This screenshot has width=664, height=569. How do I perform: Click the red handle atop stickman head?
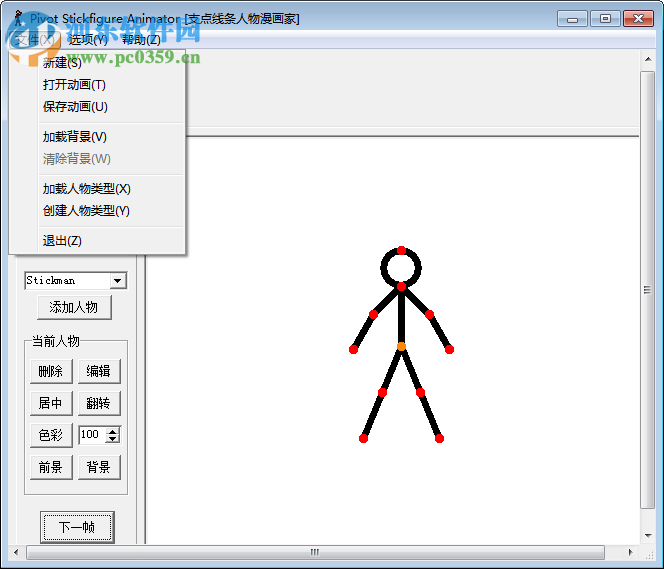pos(401,250)
